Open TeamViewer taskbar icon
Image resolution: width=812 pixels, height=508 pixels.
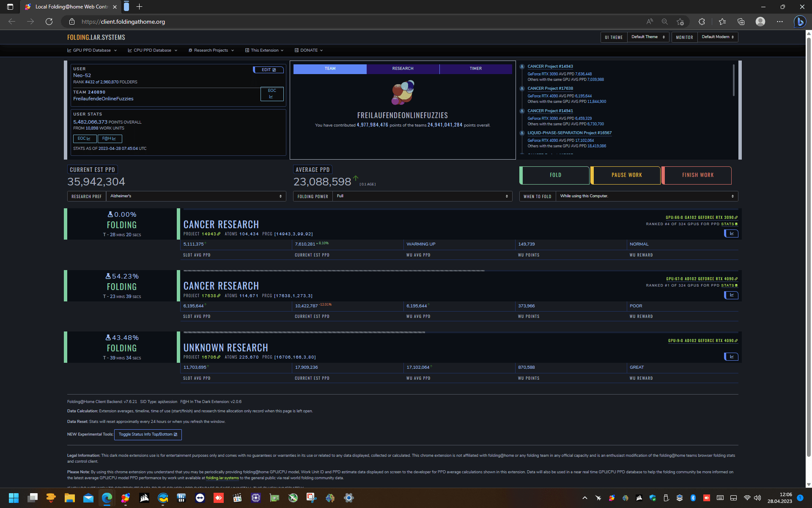point(200,498)
